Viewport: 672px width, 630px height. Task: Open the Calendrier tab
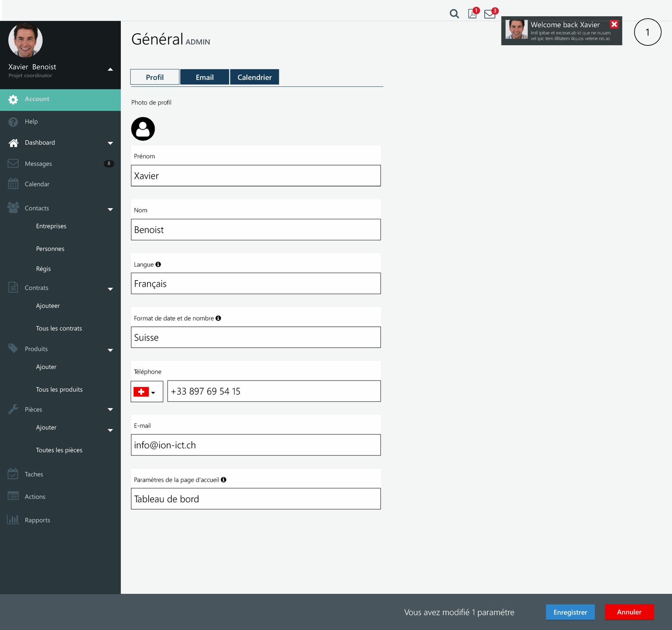pos(255,77)
